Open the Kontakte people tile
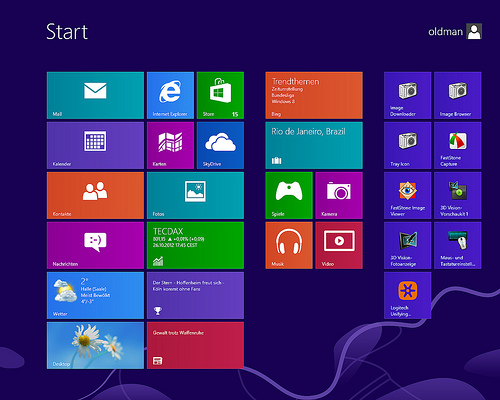The height and width of the screenshot is (400, 500). tap(95, 195)
